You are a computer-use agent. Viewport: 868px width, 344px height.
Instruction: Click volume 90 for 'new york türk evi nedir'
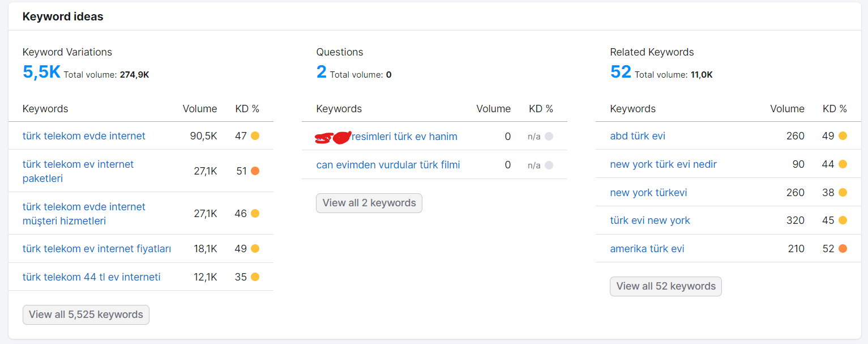coord(798,164)
